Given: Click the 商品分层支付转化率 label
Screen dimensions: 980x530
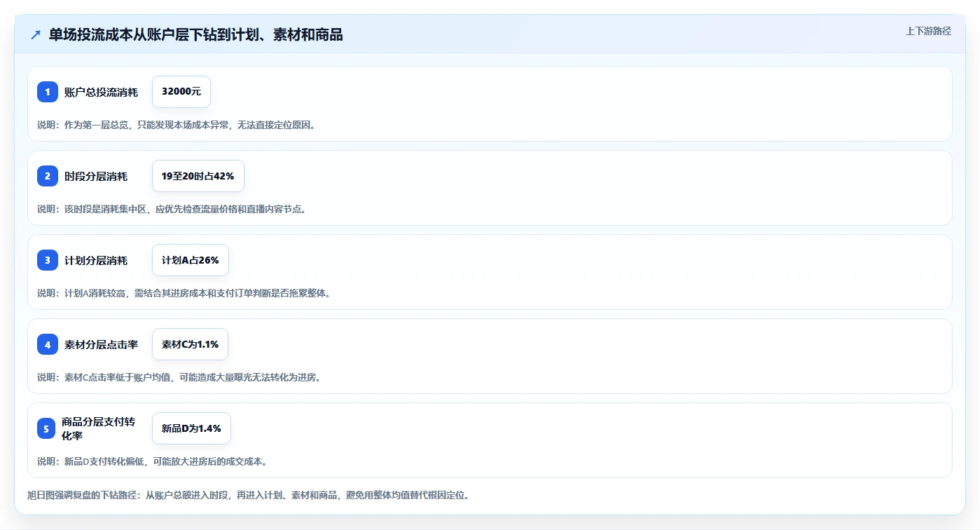Looking at the screenshot, I should (x=98, y=428).
